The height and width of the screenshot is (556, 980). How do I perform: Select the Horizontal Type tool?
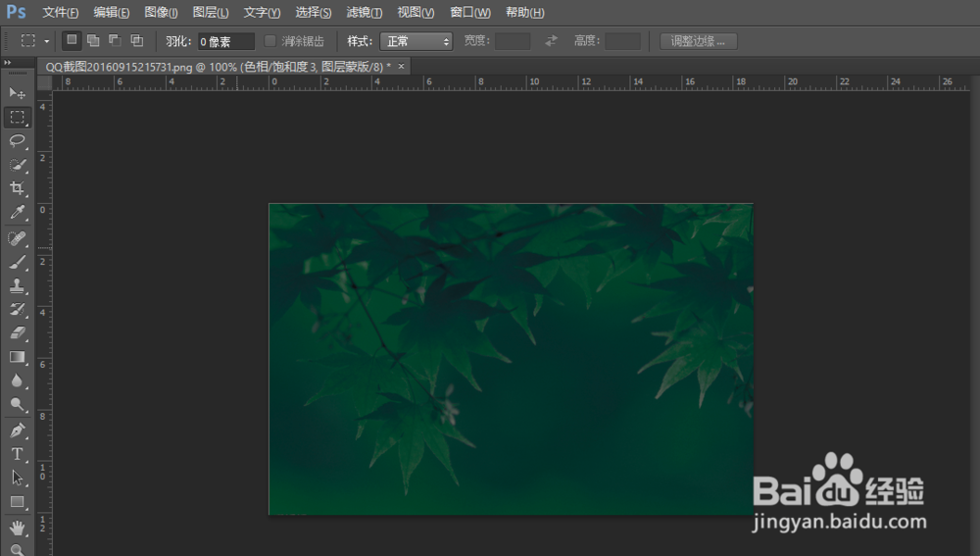tap(17, 454)
